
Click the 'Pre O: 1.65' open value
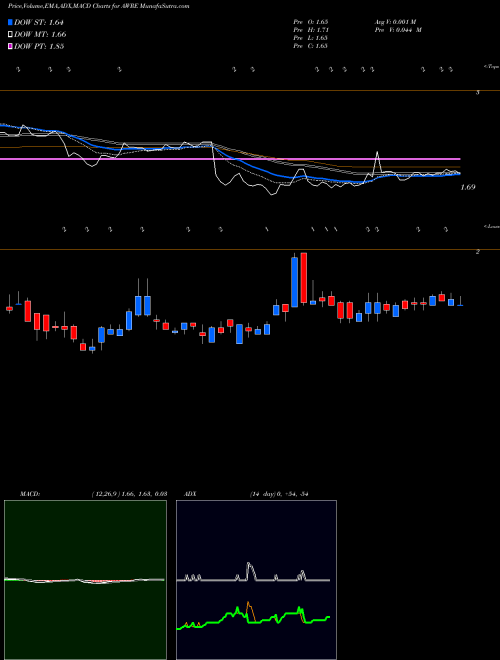click(x=311, y=22)
